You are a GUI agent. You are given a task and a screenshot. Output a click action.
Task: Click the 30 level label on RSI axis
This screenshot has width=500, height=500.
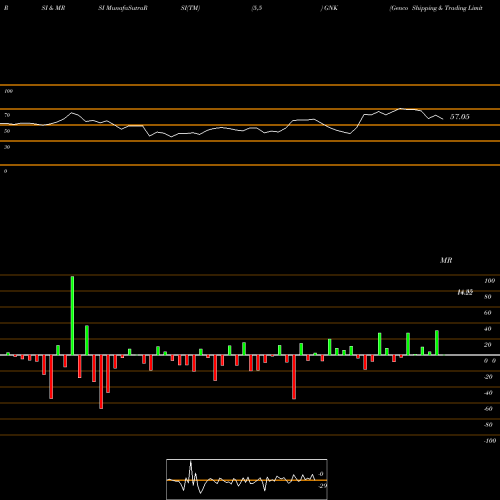[x=7, y=147]
